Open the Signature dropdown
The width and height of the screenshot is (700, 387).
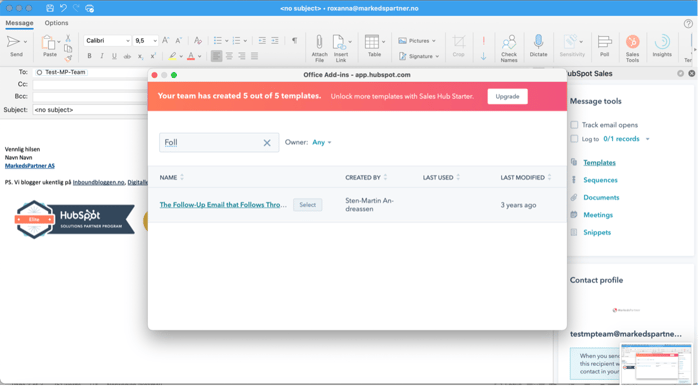419,56
